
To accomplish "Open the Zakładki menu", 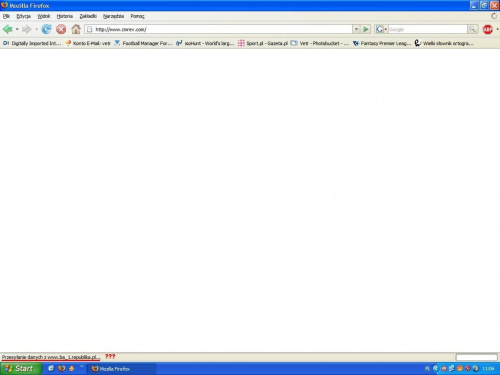I will [88, 16].
